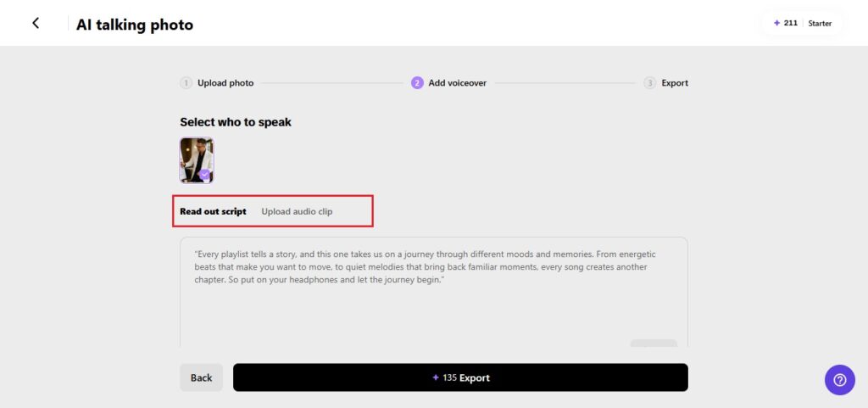The image size is (868, 408).
Task: Select the Read out script tab
Action: coord(213,211)
